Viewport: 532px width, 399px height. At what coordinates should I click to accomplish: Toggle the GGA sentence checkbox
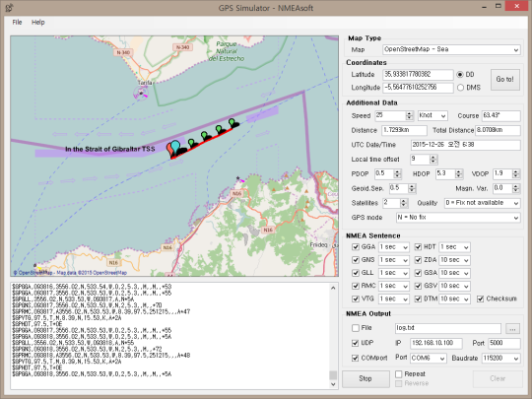point(356,247)
